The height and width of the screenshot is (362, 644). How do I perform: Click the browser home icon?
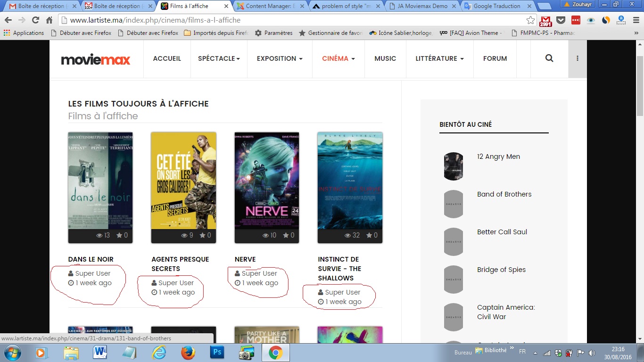tap(49, 20)
